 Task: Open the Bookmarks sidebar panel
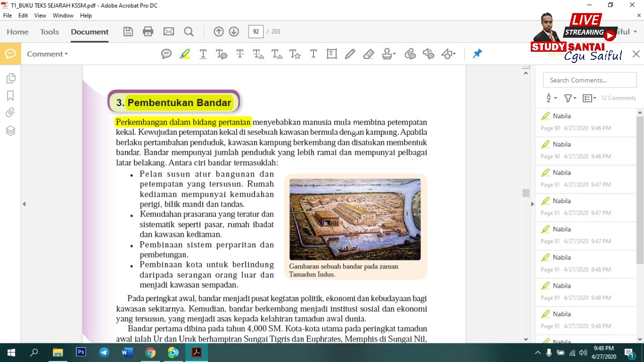(11, 96)
